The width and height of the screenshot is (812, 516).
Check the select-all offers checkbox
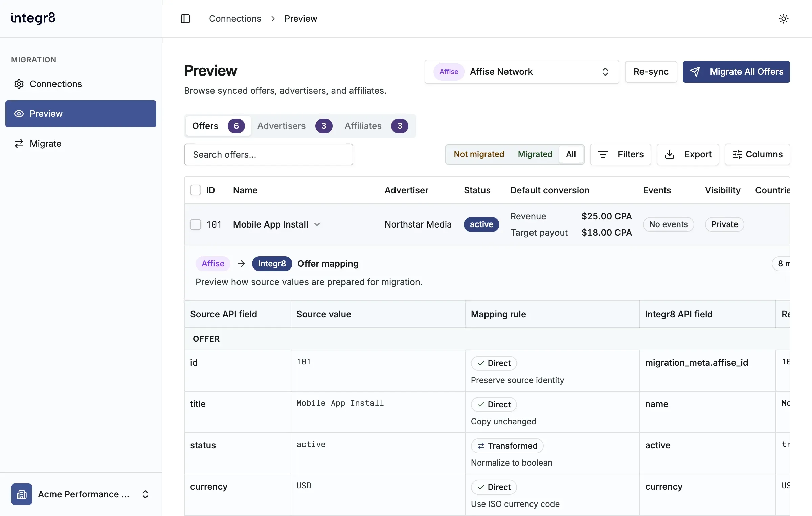click(196, 190)
